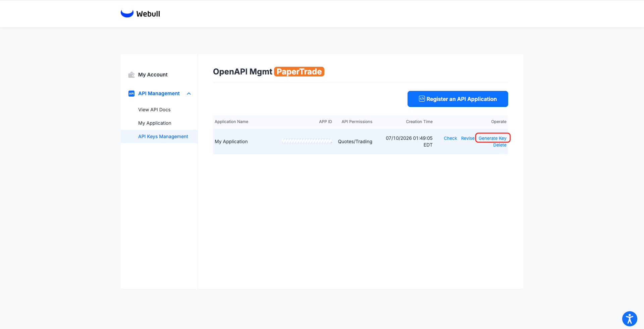644x329 pixels.
Task: Collapse the API Management section chevron
Action: (189, 94)
